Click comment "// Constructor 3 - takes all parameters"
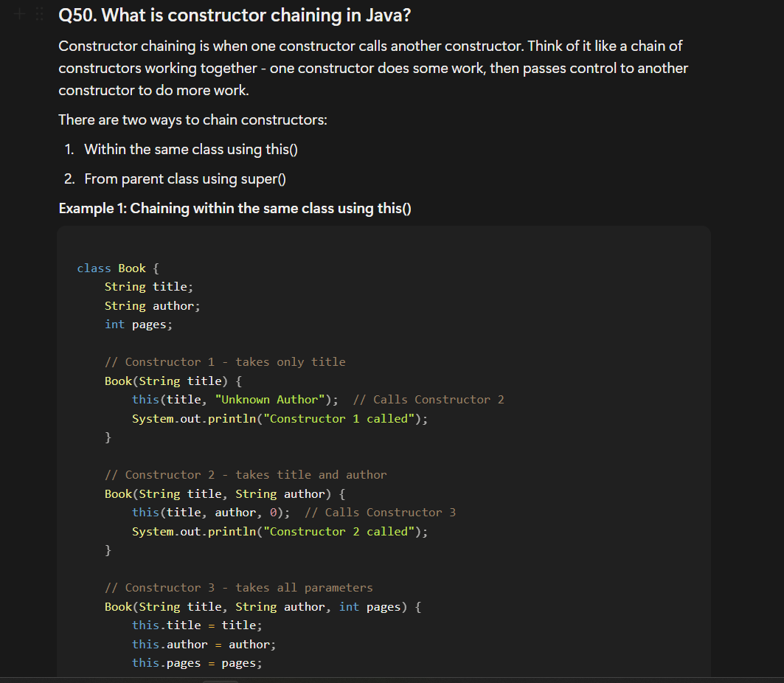This screenshot has height=683, width=784. point(238,588)
